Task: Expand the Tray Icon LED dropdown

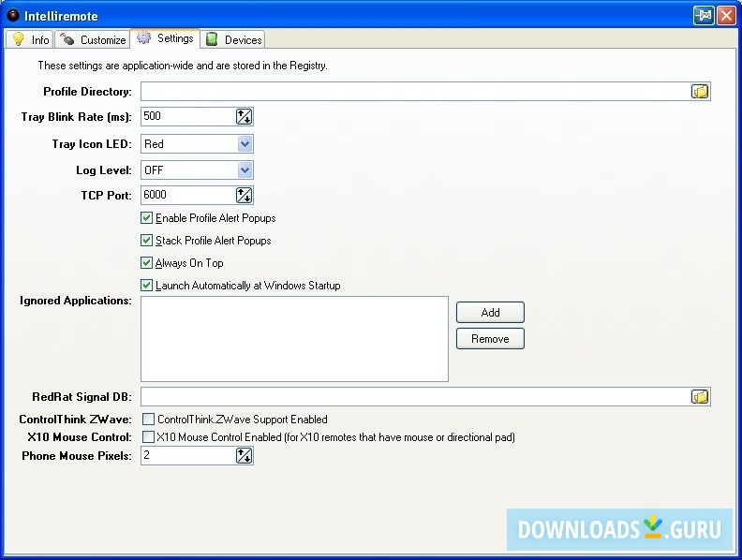Action: click(x=245, y=144)
